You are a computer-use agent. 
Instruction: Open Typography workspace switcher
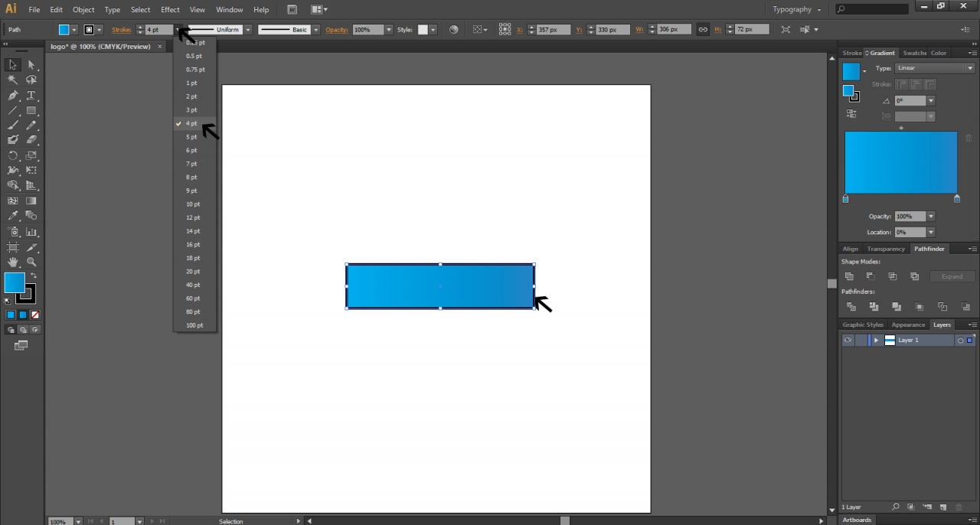[x=797, y=9]
